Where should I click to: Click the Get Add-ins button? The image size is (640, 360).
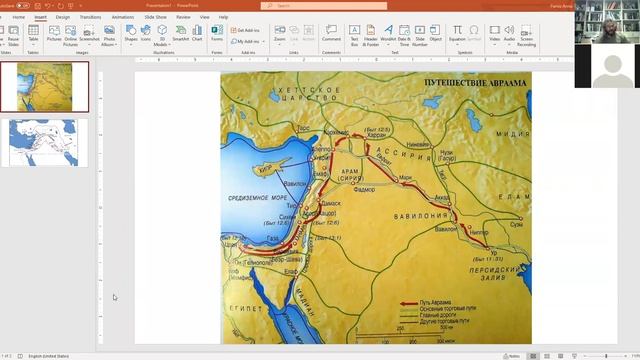tap(245, 30)
